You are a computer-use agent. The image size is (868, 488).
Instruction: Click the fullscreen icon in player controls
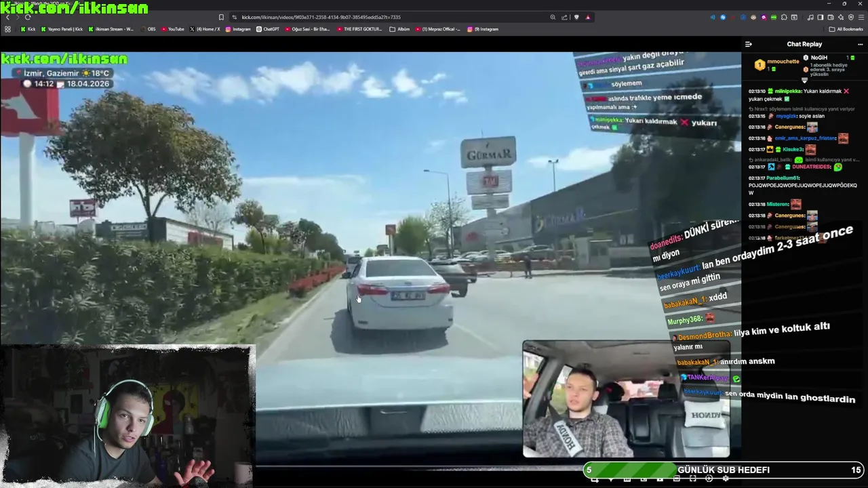click(693, 479)
